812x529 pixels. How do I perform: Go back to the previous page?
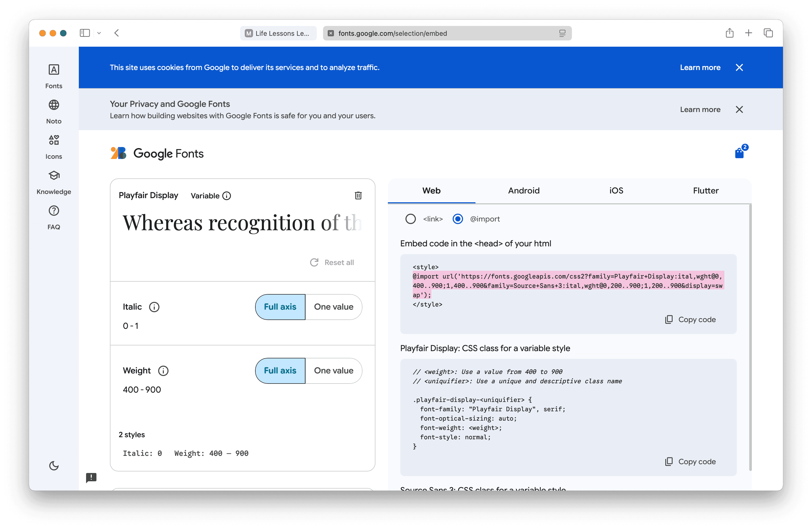coord(117,33)
